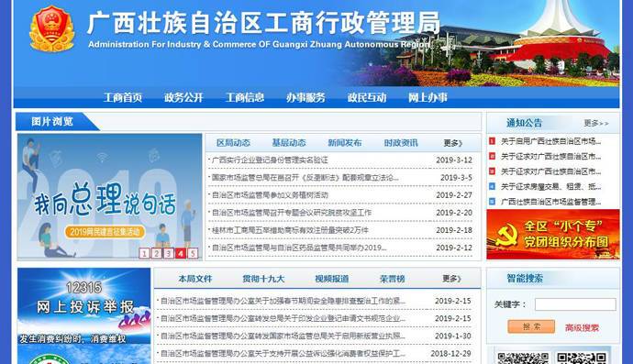The height and width of the screenshot is (364, 633).
Task: Open document about 公益诉讼强化消费者权益保护
Action: tap(283, 354)
